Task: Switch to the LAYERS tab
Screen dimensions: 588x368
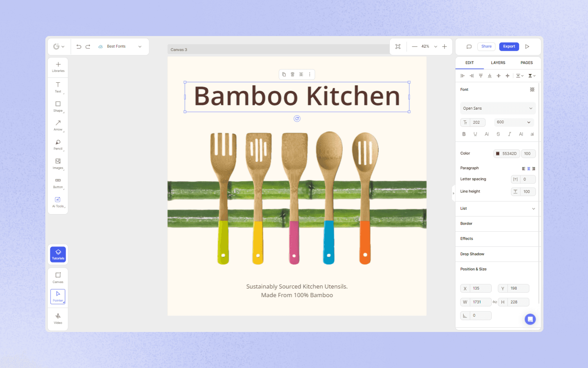Action: [498, 63]
